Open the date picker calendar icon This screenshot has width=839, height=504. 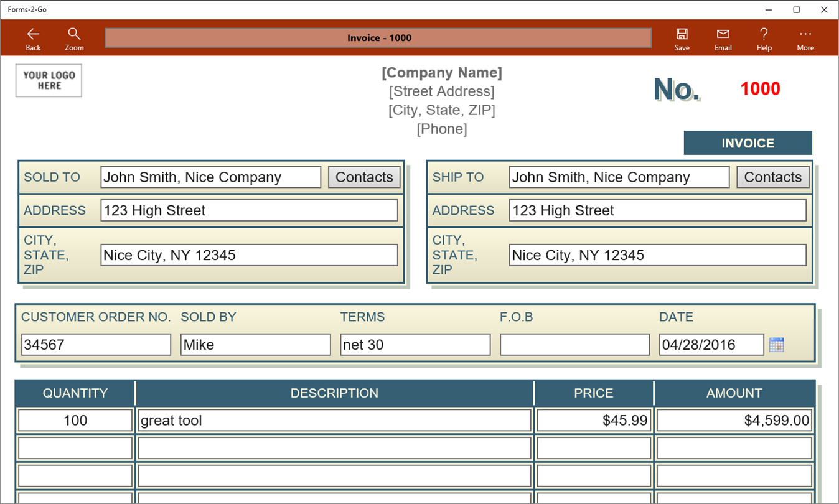click(776, 345)
